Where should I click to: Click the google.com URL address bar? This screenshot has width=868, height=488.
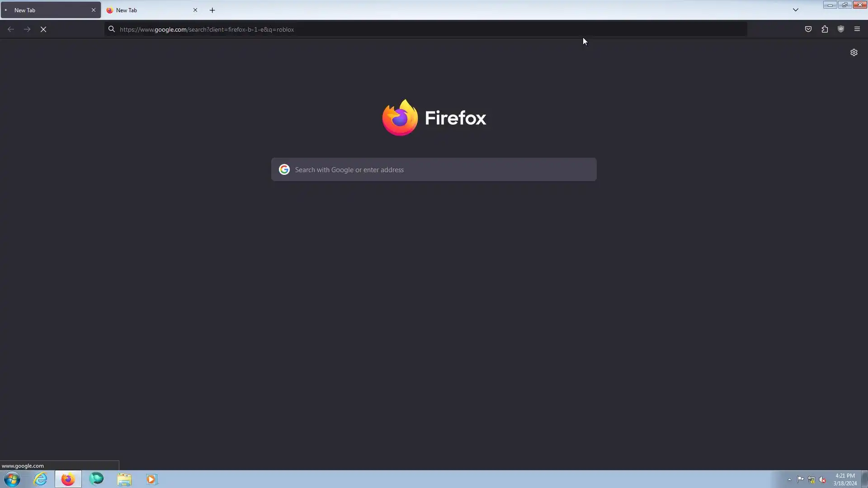point(407,29)
